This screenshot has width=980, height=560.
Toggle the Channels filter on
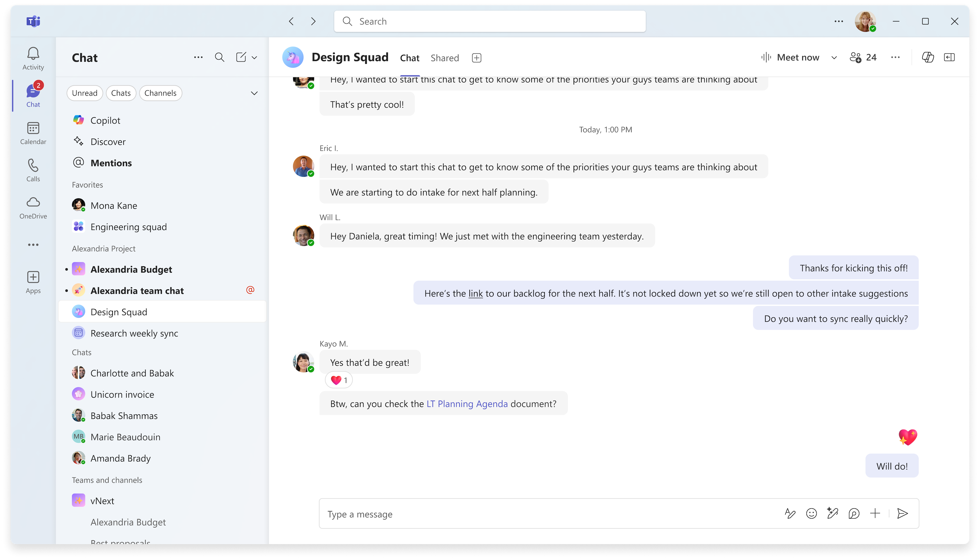coord(161,93)
